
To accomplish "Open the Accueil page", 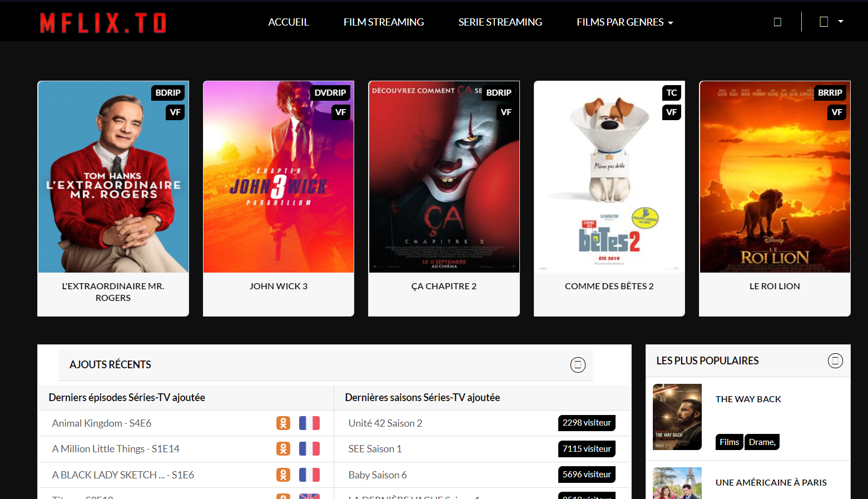I will (x=288, y=22).
